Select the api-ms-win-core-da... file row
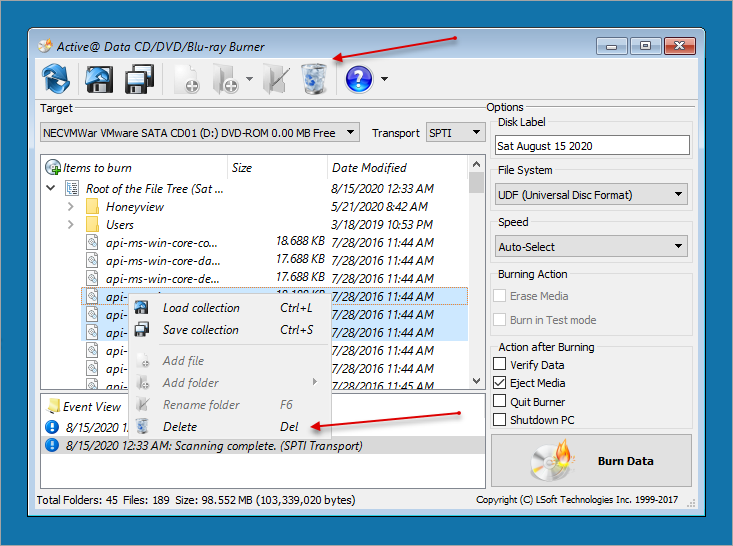Viewport: 733px width, 546px height. pos(274,260)
